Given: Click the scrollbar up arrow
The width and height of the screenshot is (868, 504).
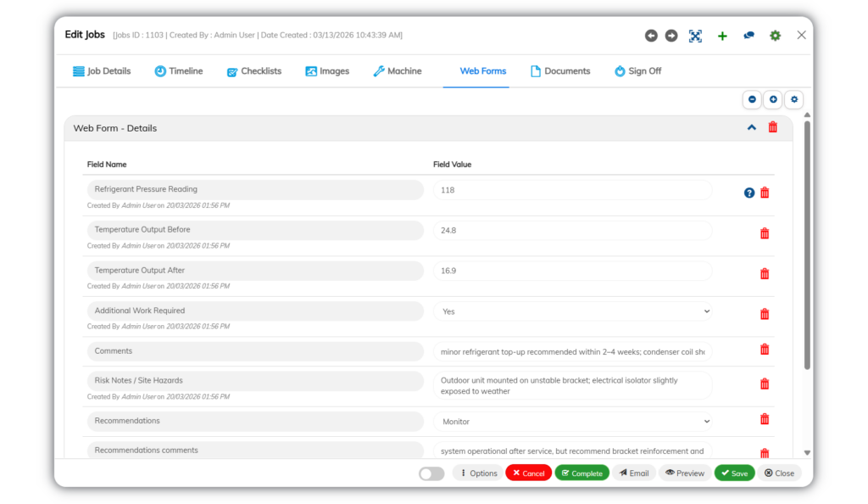Looking at the screenshot, I should (807, 115).
